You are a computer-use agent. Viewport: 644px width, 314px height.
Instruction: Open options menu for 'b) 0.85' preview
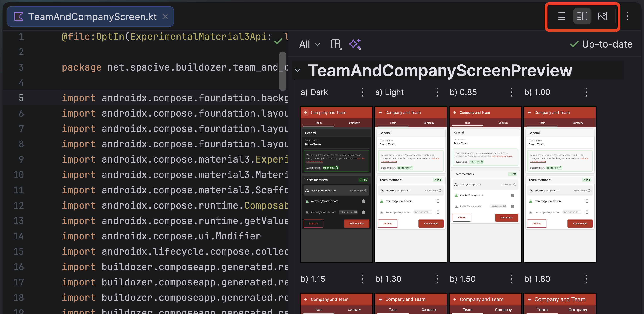click(512, 92)
